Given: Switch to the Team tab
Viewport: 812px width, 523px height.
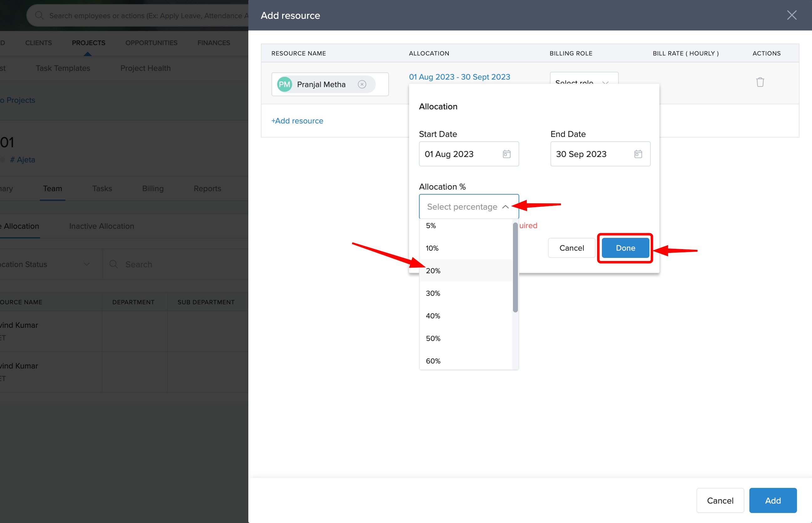Looking at the screenshot, I should [53, 188].
